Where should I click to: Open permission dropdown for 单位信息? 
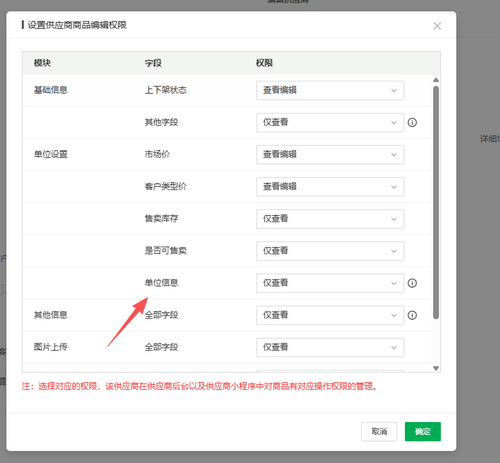[x=330, y=283]
